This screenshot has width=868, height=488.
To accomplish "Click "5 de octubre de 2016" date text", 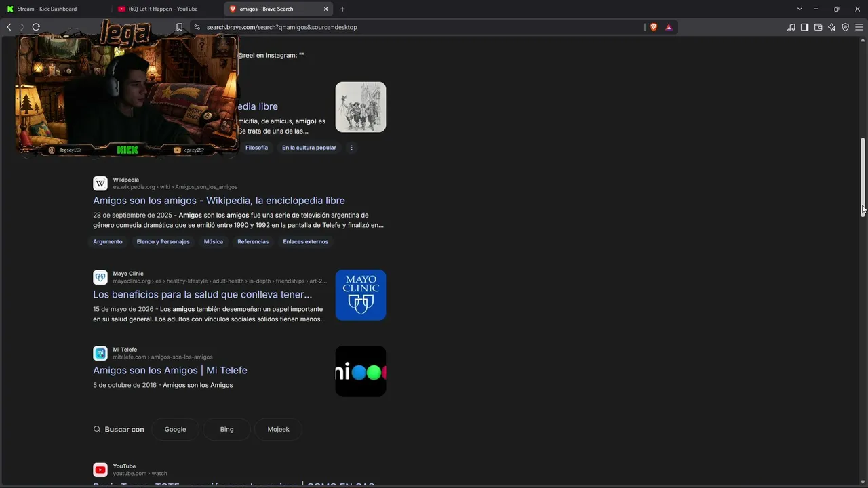I will (x=125, y=385).
